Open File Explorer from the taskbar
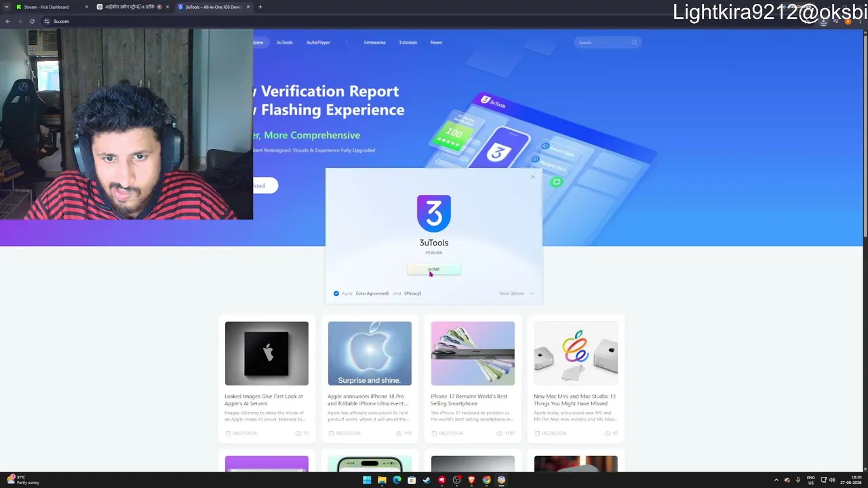 point(382,480)
